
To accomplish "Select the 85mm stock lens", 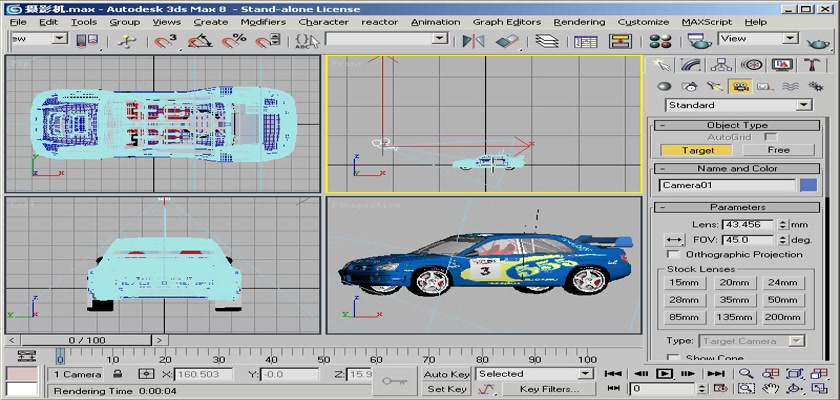I will [684, 317].
